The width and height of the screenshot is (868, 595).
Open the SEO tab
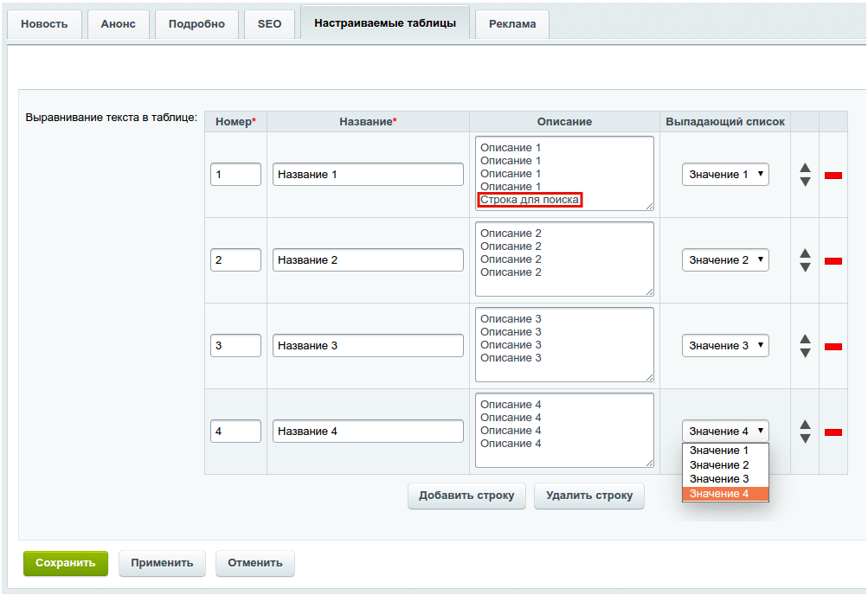coord(269,24)
